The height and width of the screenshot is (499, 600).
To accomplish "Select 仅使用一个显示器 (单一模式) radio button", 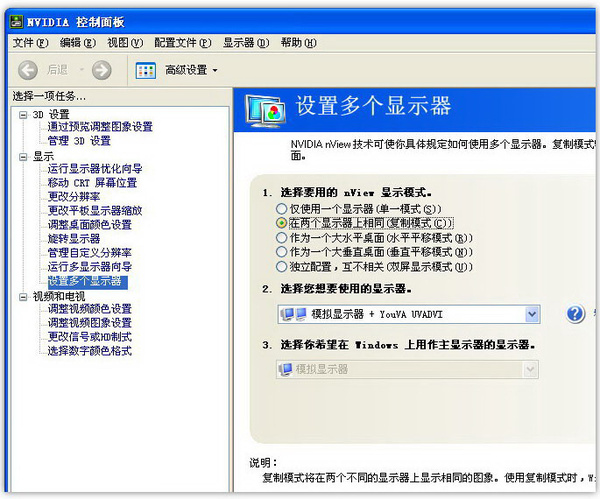I will (281, 209).
